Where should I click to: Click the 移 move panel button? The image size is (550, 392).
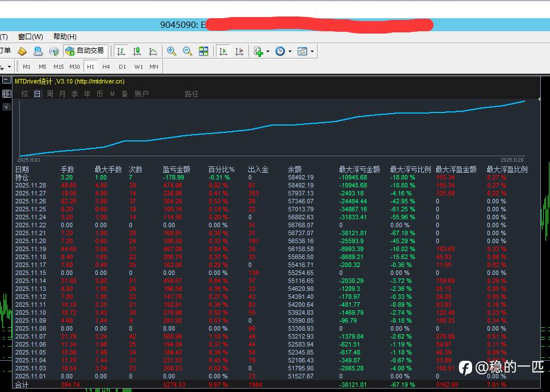coord(6,94)
